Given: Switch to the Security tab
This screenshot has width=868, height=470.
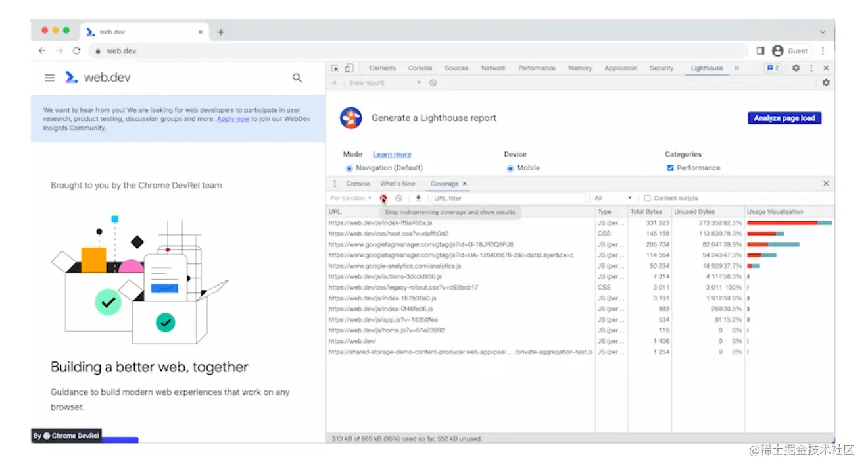Looking at the screenshot, I should coord(662,68).
